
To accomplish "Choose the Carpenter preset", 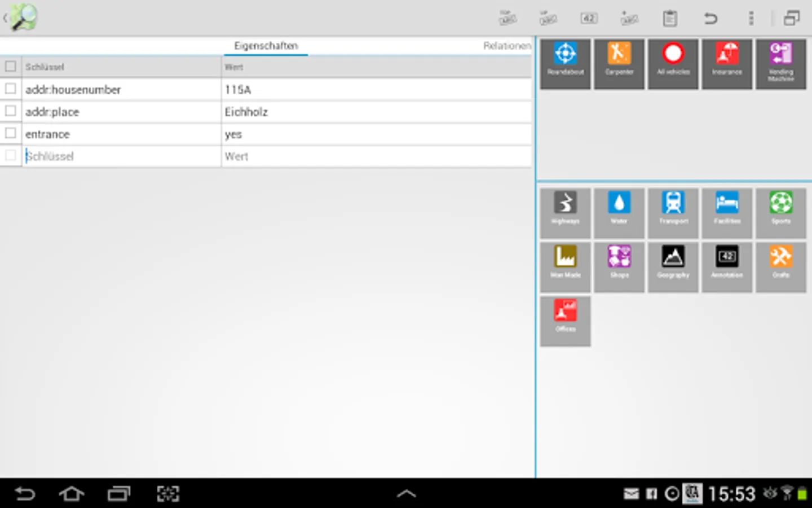I will coord(619,64).
